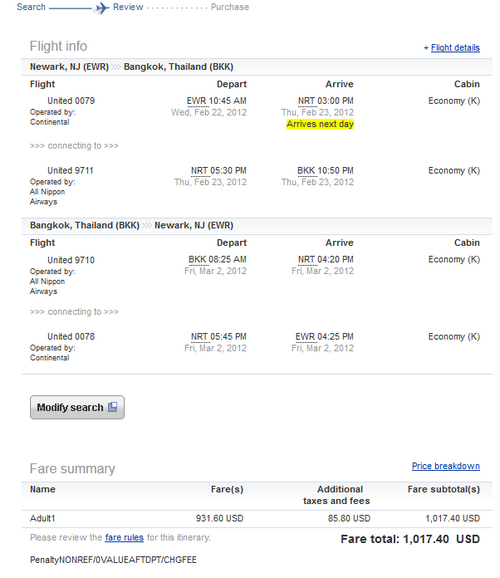Image resolution: width=500 pixels, height=578 pixels.
Task: Click EWR airport code for flight 0079 departure
Action: point(196,101)
